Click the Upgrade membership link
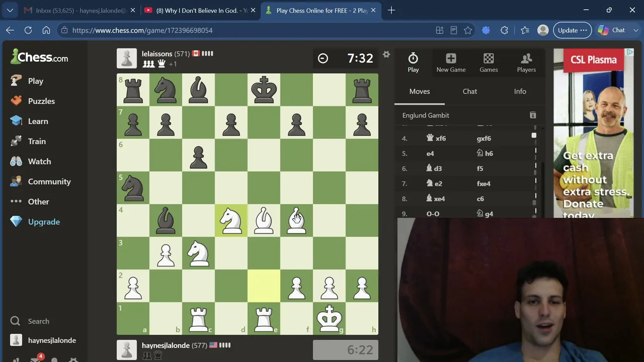Image resolution: width=644 pixels, height=362 pixels. coord(35,222)
